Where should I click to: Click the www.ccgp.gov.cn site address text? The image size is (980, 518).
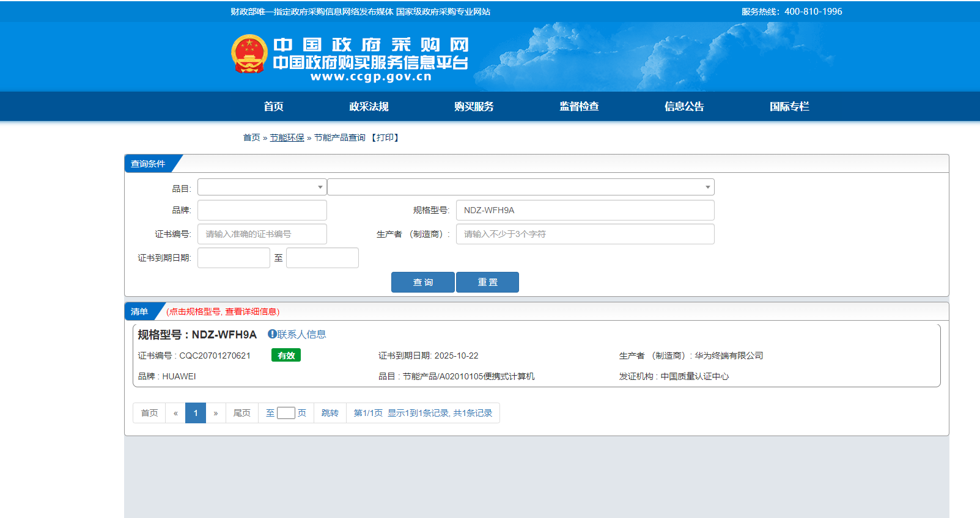pyautogui.click(x=371, y=77)
